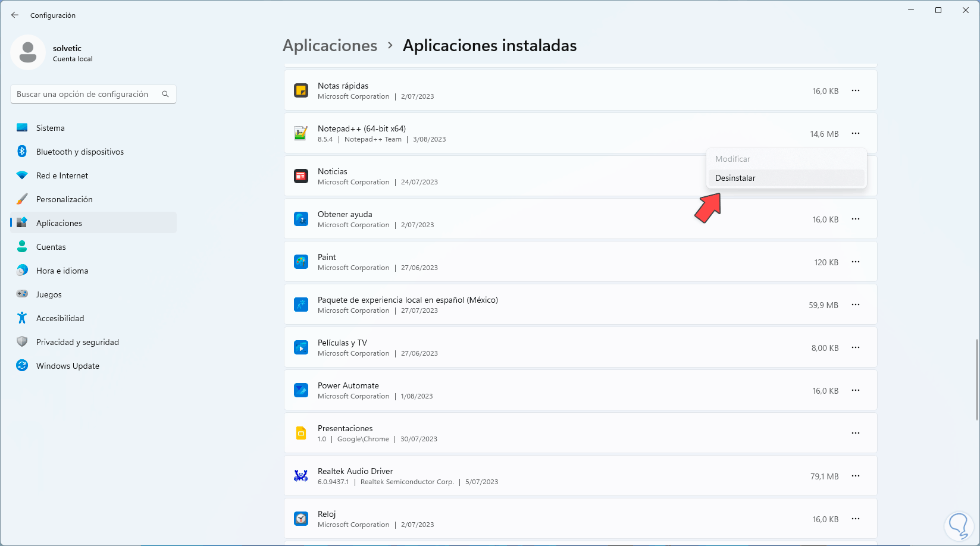The width and height of the screenshot is (980, 546).
Task: Click the Sistema monitor icon
Action: [x=22, y=128]
